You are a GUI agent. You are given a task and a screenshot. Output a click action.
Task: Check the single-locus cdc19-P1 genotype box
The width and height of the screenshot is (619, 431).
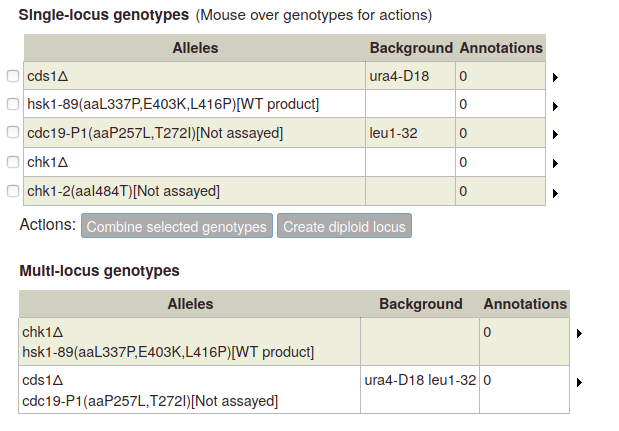coord(13,132)
